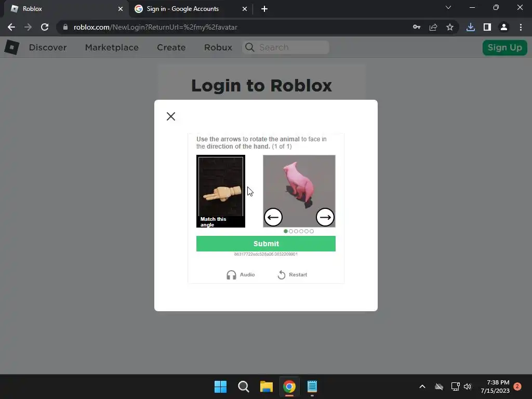532x399 pixels.
Task: Open the notification badge showing 2
Action: coord(517,387)
